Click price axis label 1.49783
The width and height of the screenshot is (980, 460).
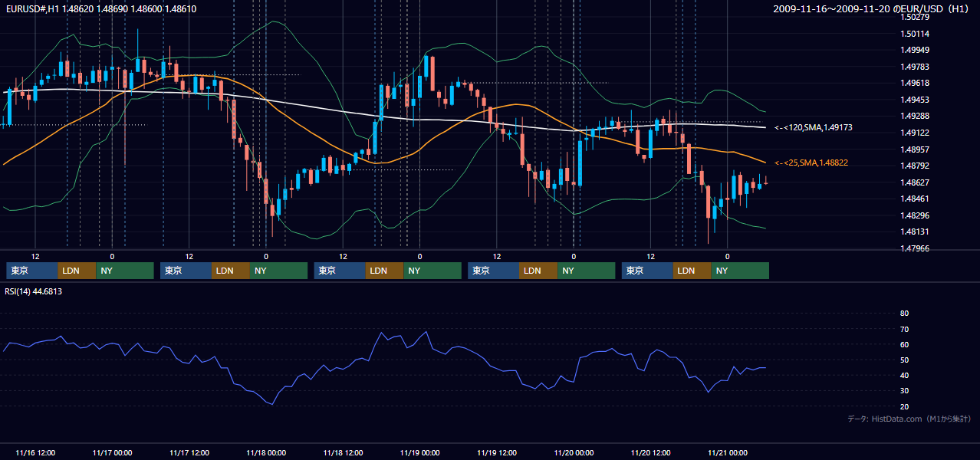click(x=915, y=67)
